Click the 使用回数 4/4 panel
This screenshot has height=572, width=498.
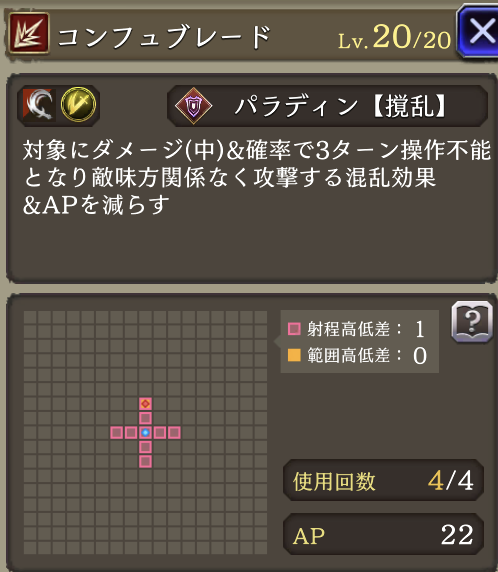[x=383, y=480]
